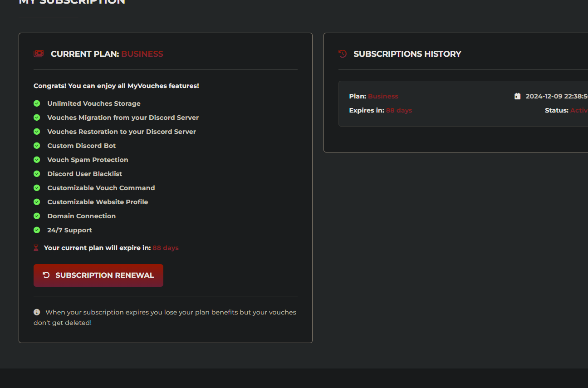
Task: Click green check next to Domain Connection
Action: click(37, 216)
